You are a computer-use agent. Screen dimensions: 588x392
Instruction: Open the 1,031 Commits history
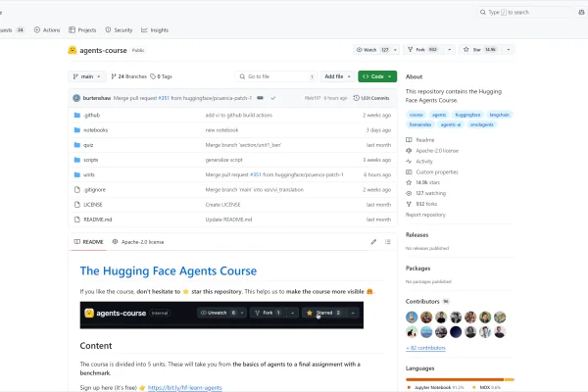(371, 98)
